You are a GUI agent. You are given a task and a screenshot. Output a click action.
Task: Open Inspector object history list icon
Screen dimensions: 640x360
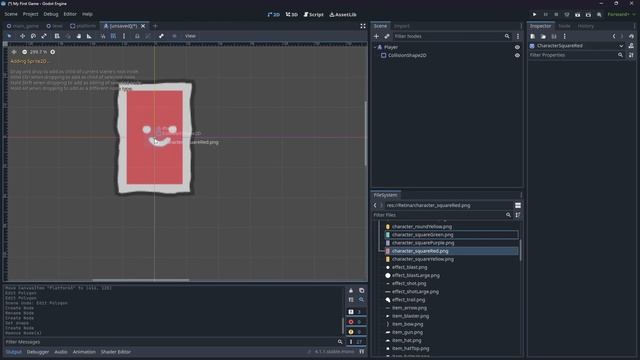[x=631, y=36]
